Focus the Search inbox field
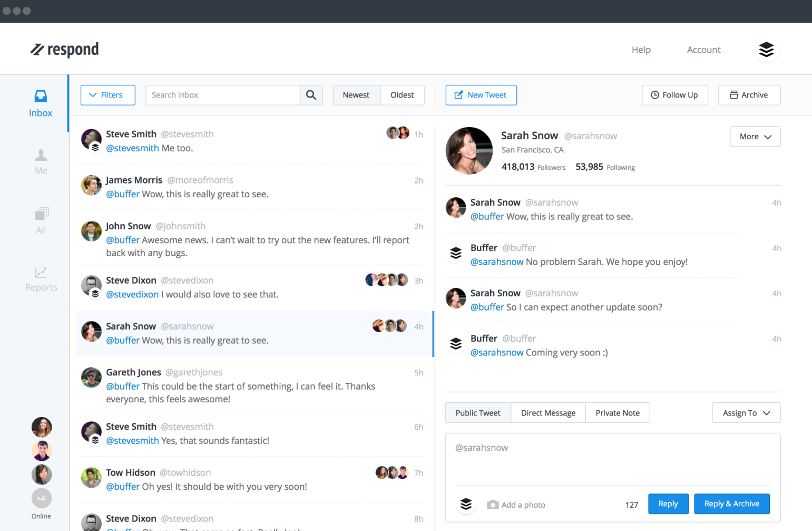 (223, 95)
